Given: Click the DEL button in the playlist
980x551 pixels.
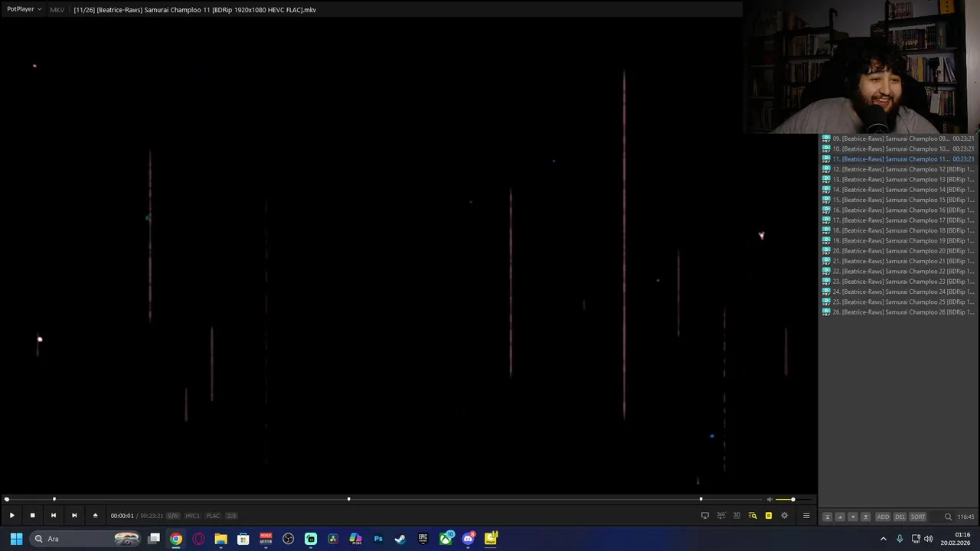Looking at the screenshot, I should pos(900,517).
